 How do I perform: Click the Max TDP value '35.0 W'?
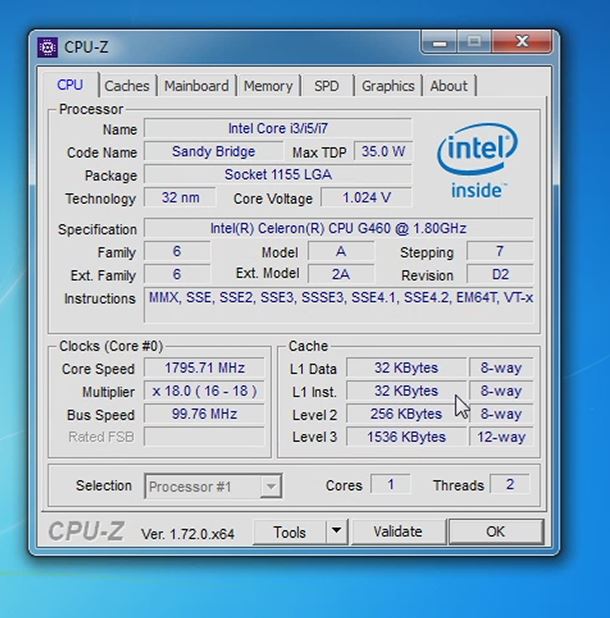point(383,151)
